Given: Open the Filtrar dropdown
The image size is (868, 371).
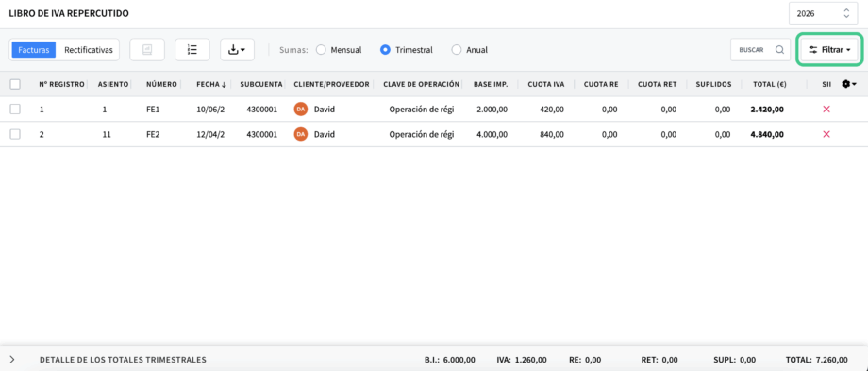Looking at the screenshot, I should [x=829, y=50].
